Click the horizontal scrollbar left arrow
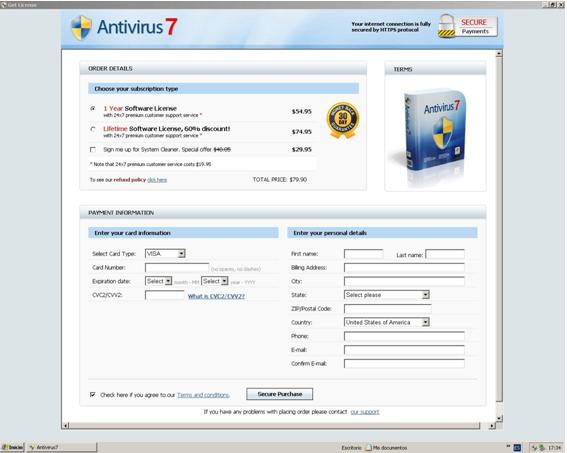567x453 pixels. 65,426
